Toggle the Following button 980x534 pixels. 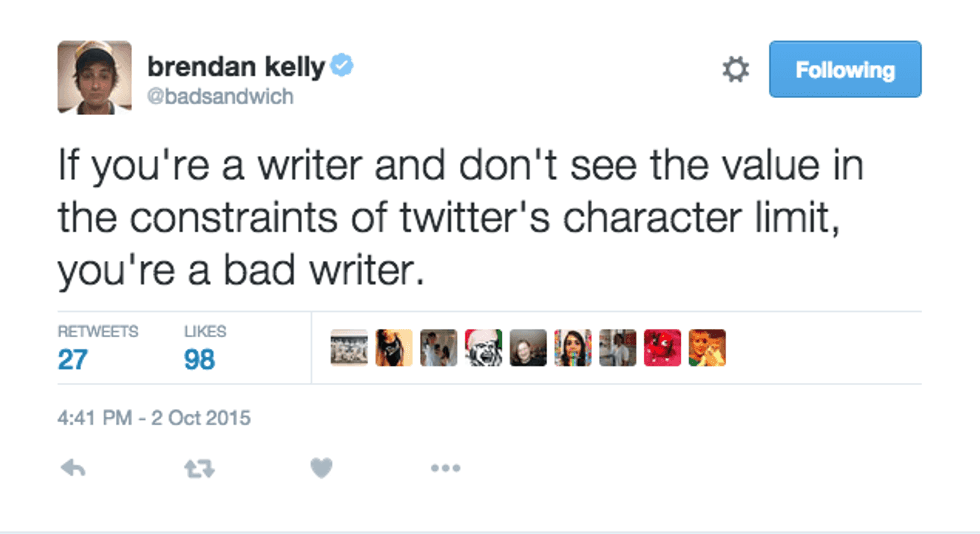(x=844, y=70)
